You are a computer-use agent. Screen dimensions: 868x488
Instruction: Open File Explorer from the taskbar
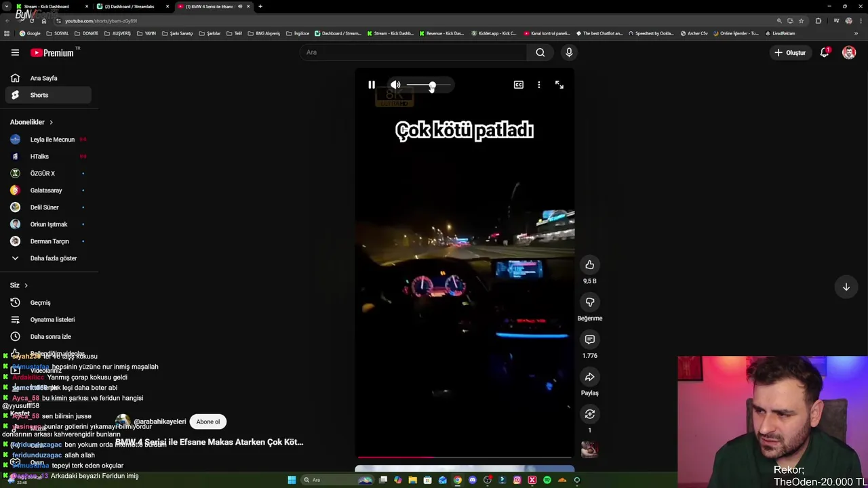[x=412, y=480]
